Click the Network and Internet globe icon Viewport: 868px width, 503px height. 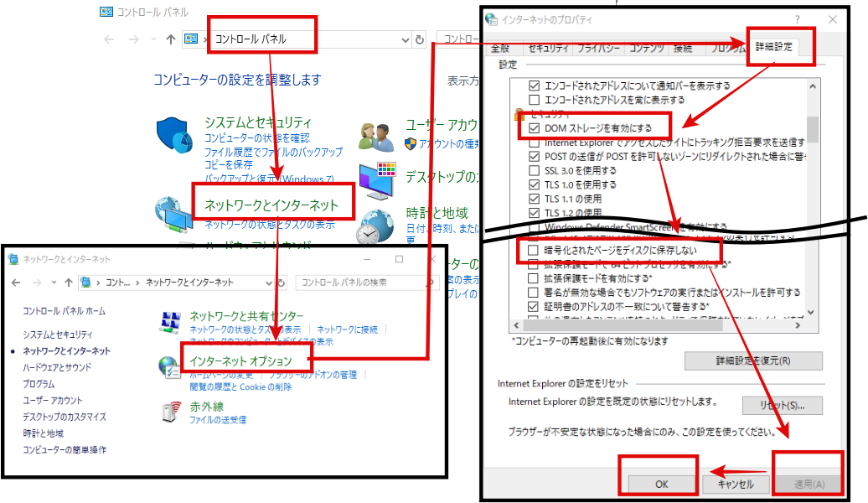click(x=173, y=215)
